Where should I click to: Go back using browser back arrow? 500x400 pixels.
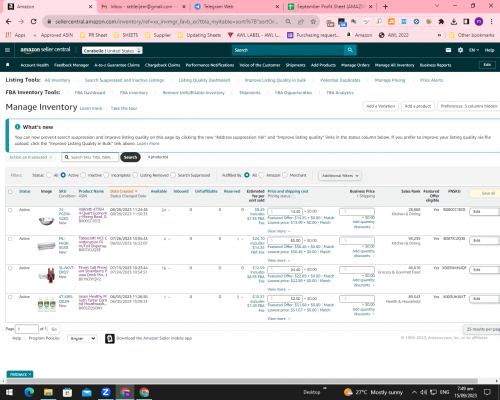9,21
